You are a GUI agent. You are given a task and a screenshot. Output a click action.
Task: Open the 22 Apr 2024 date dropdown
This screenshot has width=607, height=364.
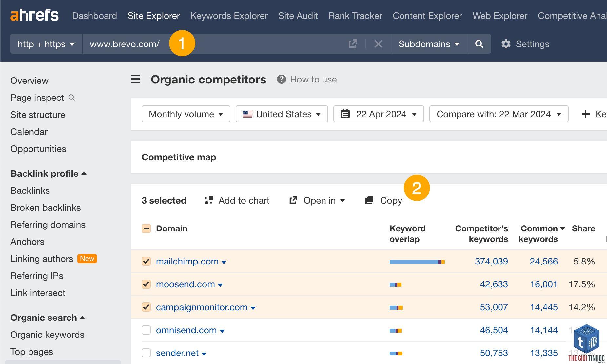tap(379, 114)
